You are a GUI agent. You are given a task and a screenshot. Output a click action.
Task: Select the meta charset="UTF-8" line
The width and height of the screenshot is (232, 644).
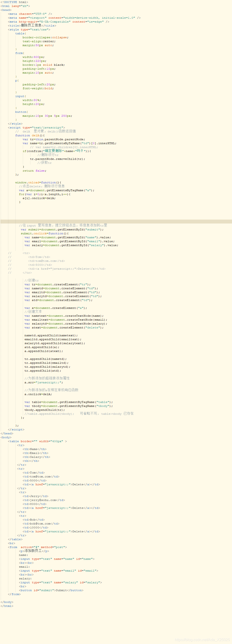pos(30,14)
